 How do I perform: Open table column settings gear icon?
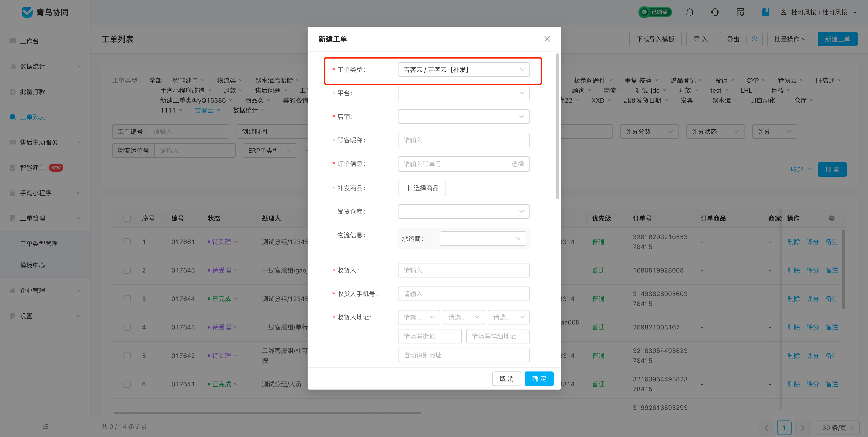point(832,218)
